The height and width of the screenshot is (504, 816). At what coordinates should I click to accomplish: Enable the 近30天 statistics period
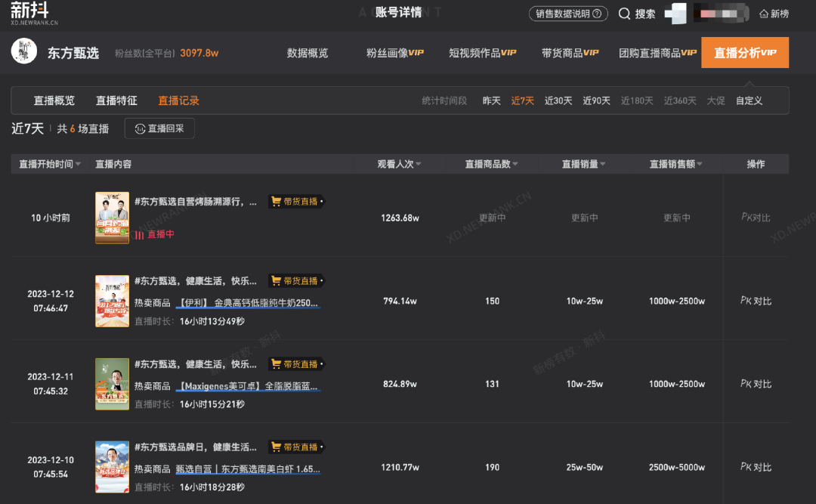[x=558, y=100]
